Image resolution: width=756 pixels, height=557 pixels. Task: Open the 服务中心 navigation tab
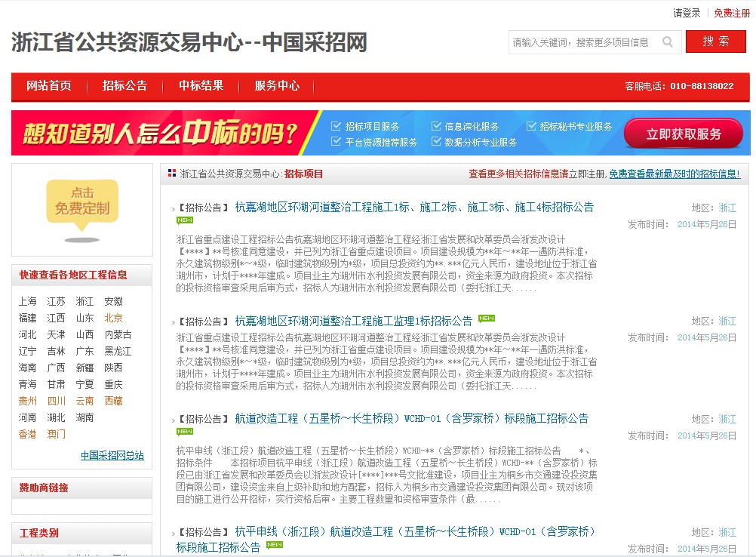pyautogui.click(x=277, y=86)
